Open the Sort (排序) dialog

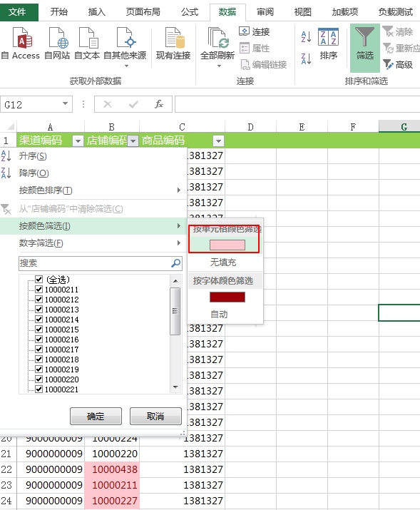coord(328,44)
